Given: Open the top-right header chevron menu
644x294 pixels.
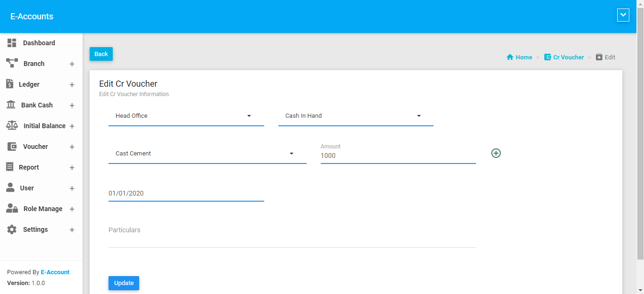Looking at the screenshot, I should pos(623,16).
